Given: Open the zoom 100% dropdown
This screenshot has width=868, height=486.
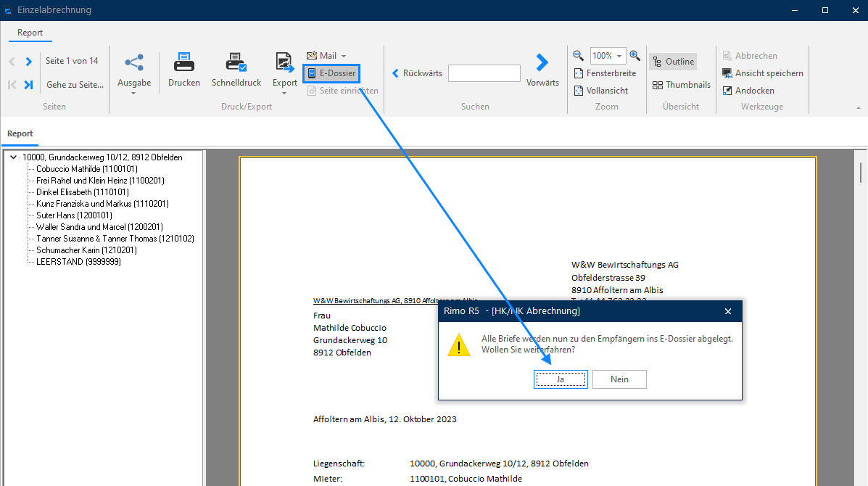Looking at the screenshot, I should [619, 56].
